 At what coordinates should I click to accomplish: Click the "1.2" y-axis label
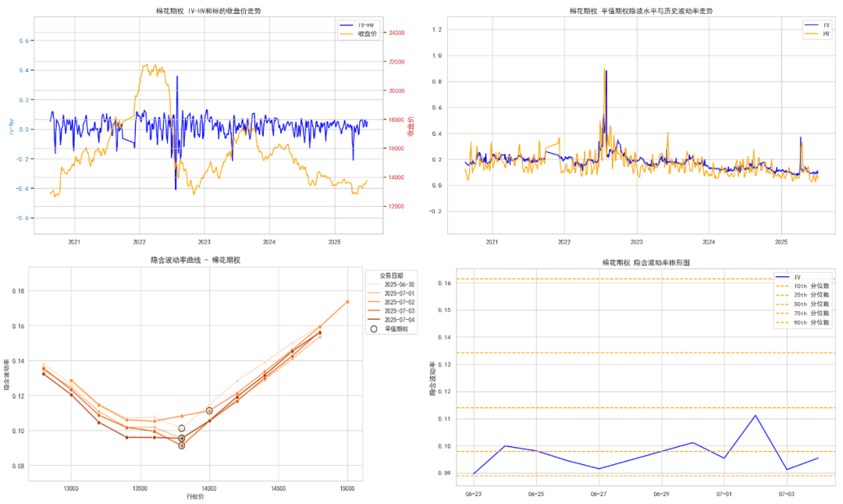coord(437,30)
